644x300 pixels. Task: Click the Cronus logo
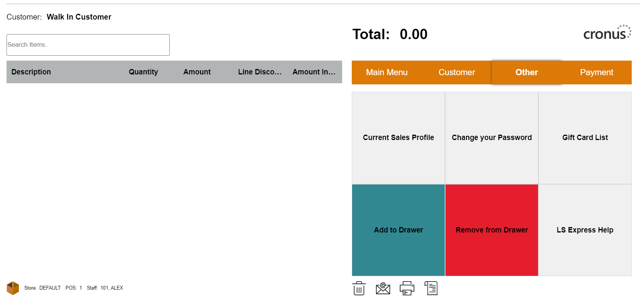(x=607, y=33)
